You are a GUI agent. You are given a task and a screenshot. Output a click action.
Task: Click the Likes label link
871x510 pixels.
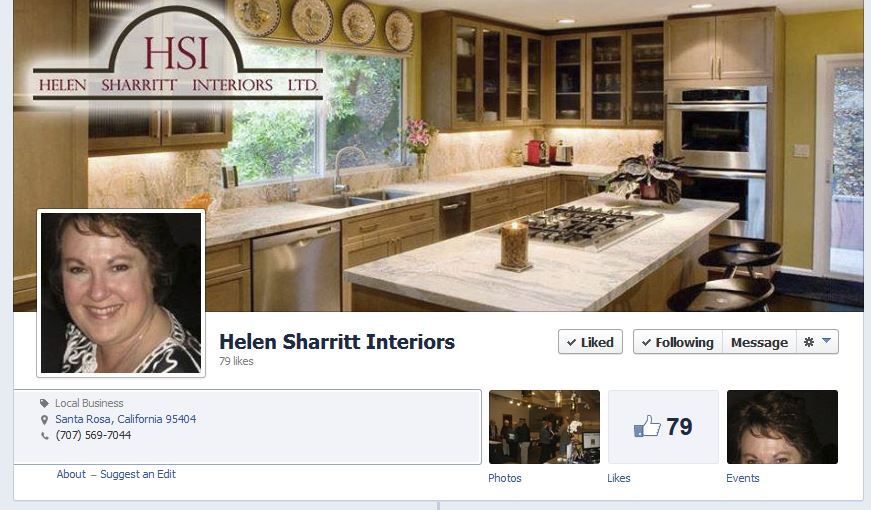[x=618, y=478]
